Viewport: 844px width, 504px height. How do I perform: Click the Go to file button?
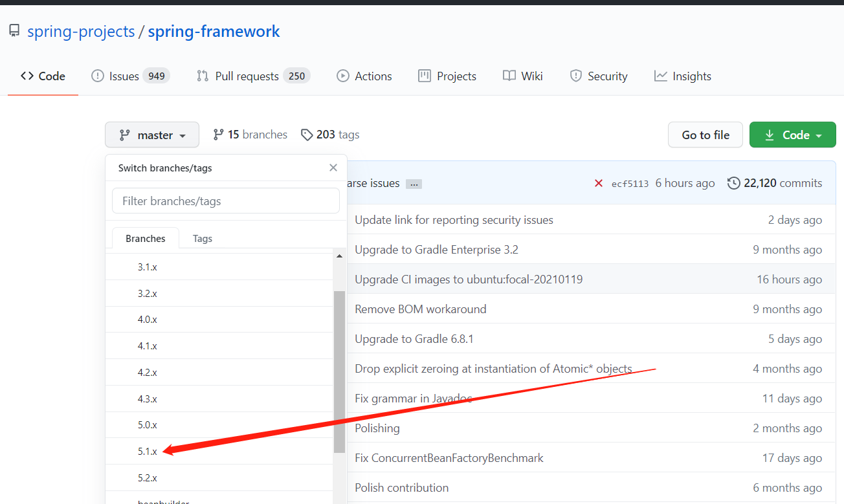pos(705,135)
